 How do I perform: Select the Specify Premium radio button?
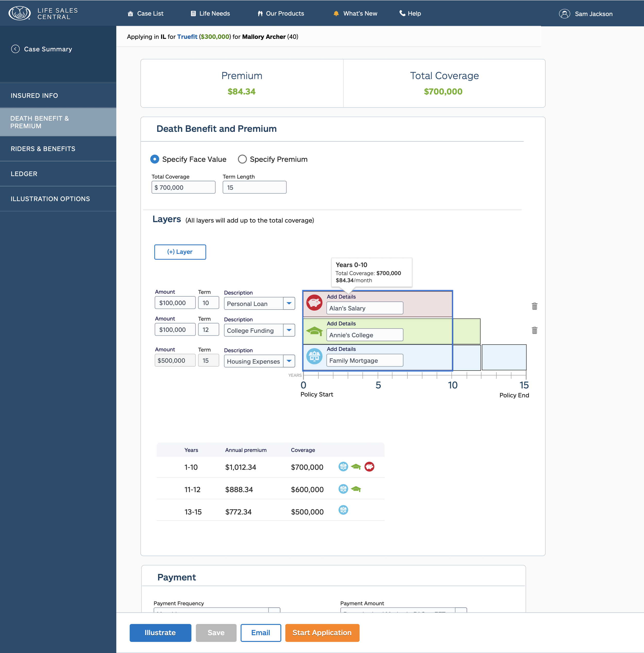click(242, 159)
